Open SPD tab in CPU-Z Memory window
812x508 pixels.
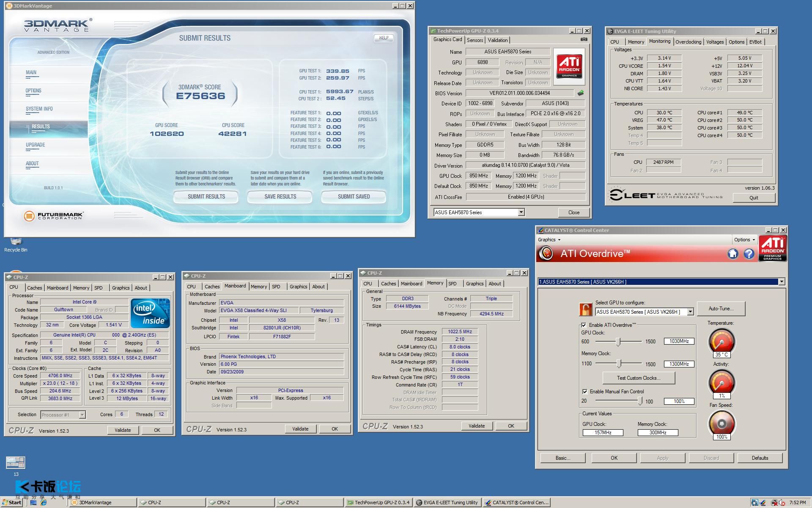click(x=452, y=284)
